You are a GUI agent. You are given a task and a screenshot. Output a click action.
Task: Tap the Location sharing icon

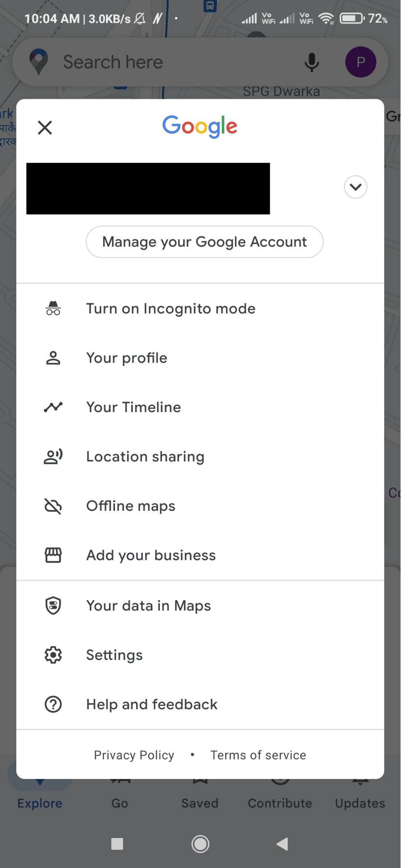pyautogui.click(x=53, y=456)
